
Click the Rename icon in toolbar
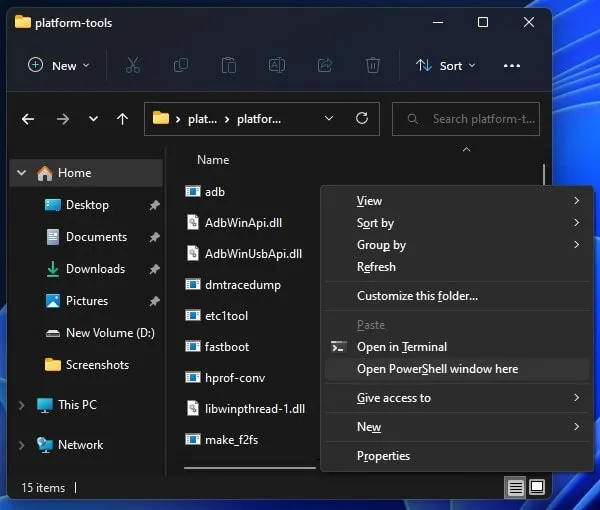point(277,65)
